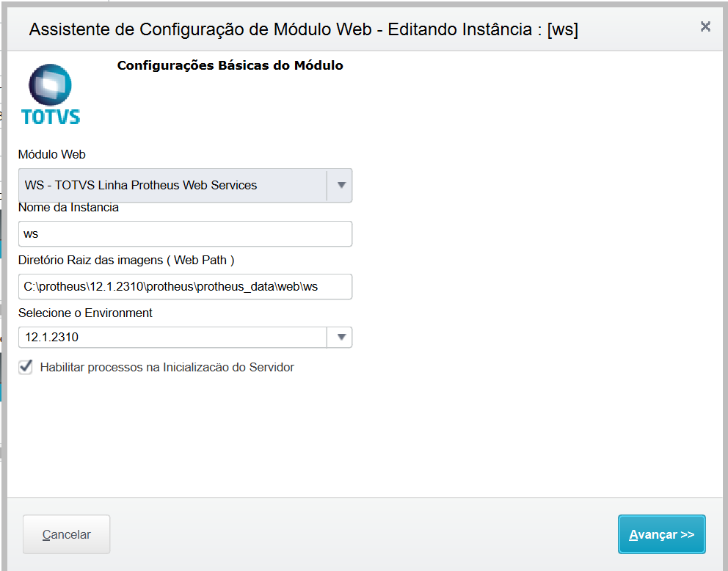Screen dimensions: 728x571
Task: Click the 'Selecione o Environment' label
Action: click(85, 313)
